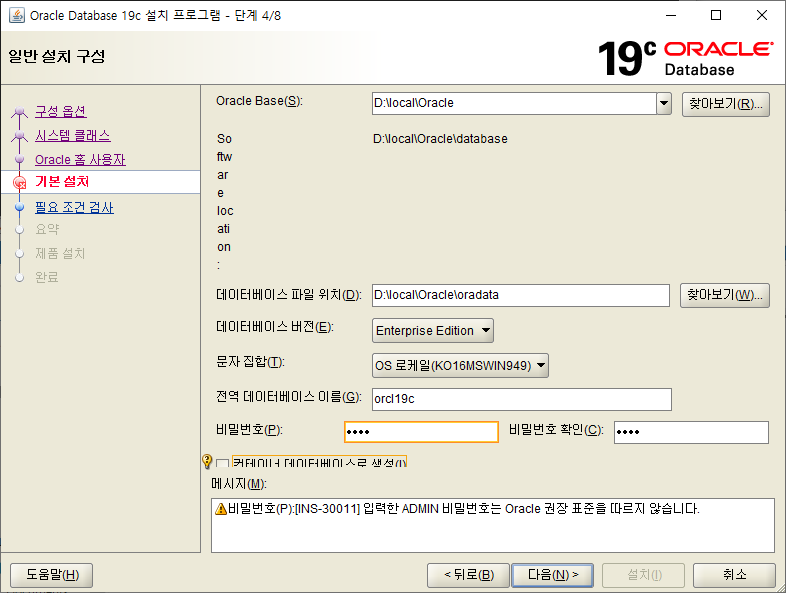The width and height of the screenshot is (786, 593).
Task: Click the Java installer icon in title bar
Action: pyautogui.click(x=17, y=15)
